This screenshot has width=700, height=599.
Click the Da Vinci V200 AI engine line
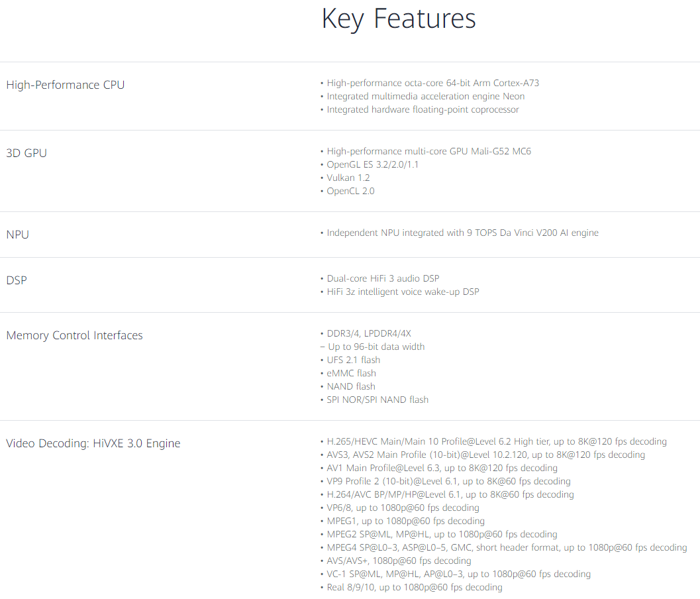pos(462,233)
